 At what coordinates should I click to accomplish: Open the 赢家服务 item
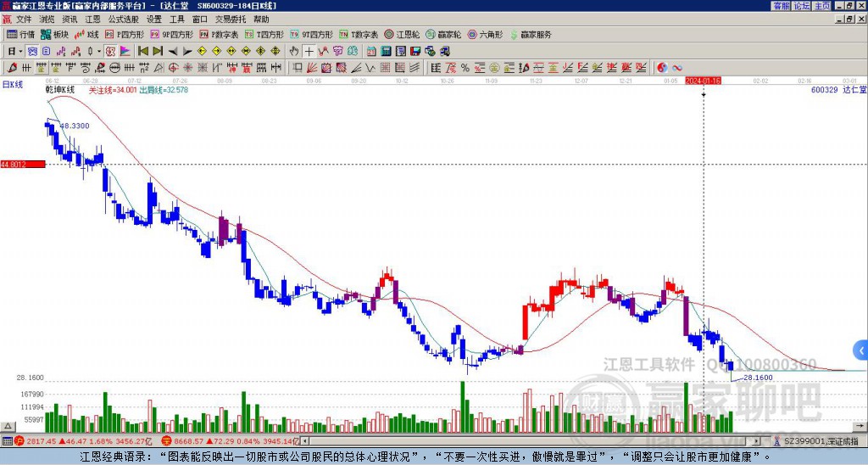pyautogui.click(x=531, y=34)
